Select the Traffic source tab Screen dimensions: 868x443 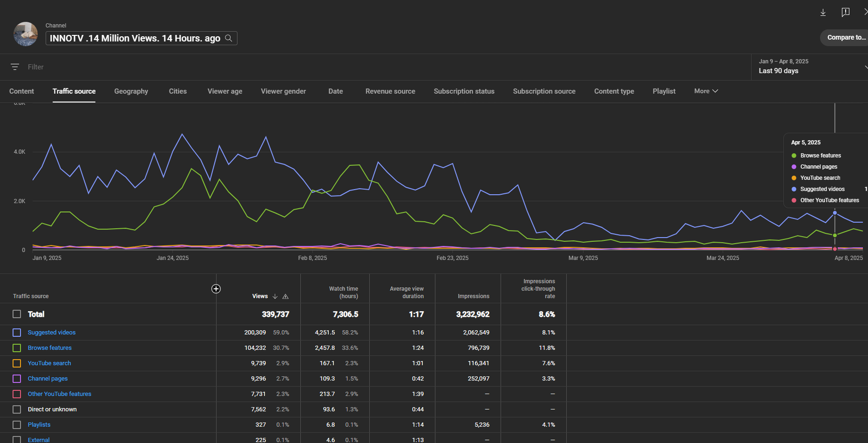74,91
